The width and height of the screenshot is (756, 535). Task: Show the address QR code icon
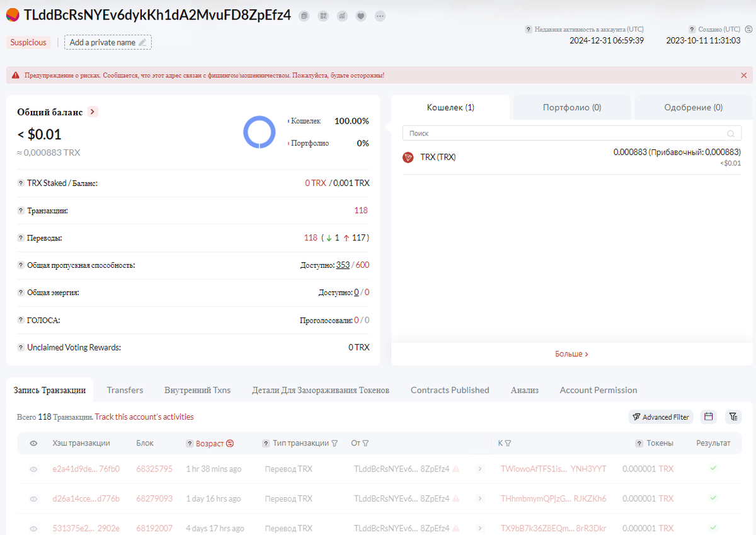(323, 16)
